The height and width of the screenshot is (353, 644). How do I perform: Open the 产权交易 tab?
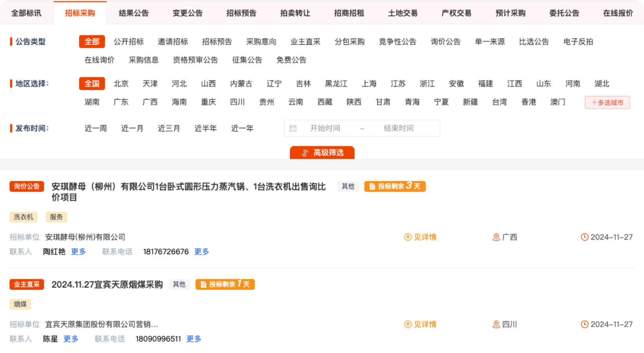click(456, 13)
